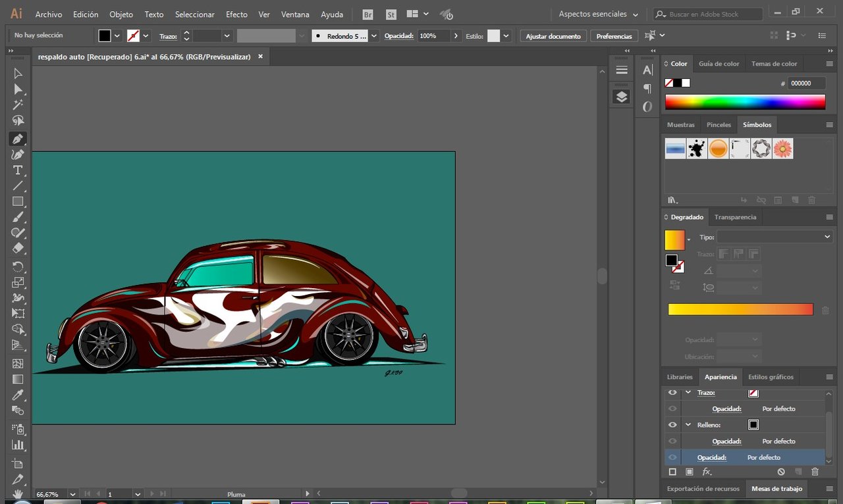Open Aspectos esenciales workspace dropdown

point(598,14)
